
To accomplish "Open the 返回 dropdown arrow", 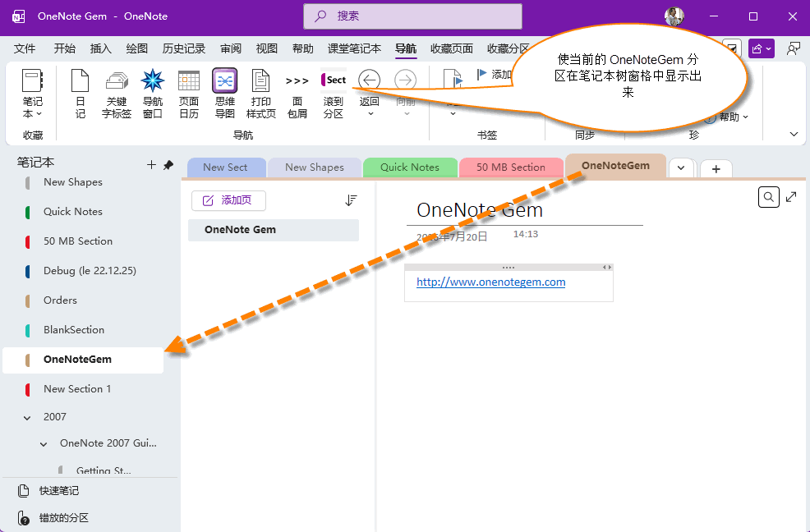I will point(370,113).
